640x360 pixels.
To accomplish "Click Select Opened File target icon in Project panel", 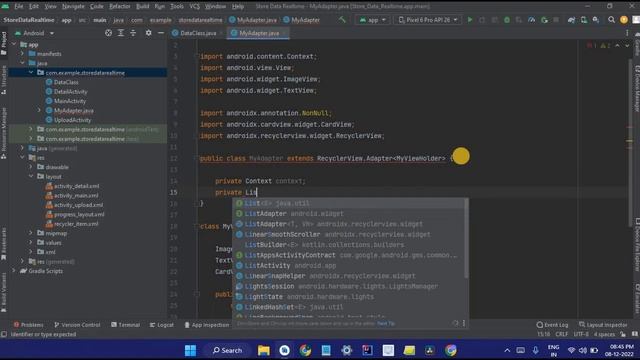I will (x=108, y=33).
